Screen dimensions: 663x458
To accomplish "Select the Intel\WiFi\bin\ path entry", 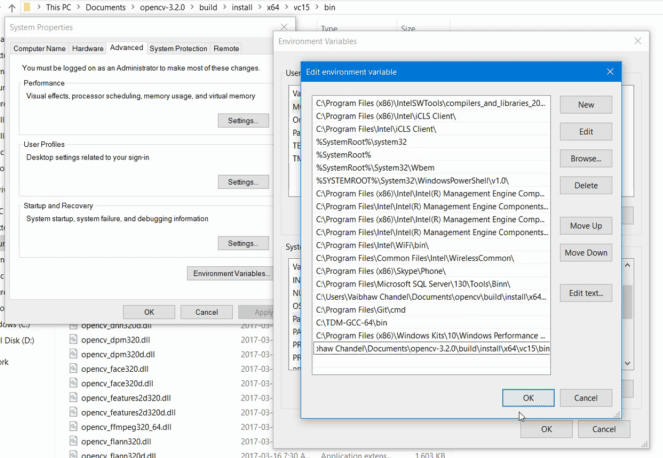I will (432, 245).
